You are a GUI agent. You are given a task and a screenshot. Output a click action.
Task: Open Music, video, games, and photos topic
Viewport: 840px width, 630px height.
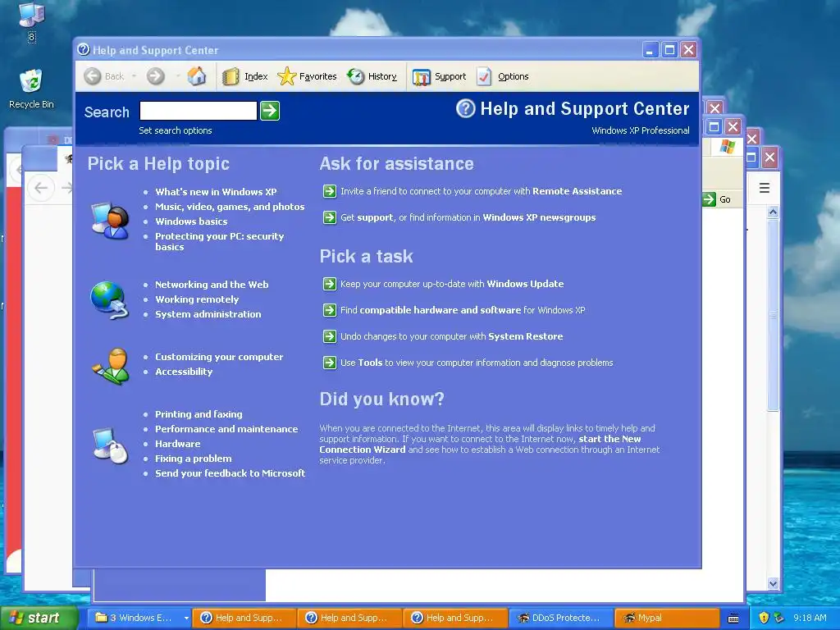pos(230,207)
